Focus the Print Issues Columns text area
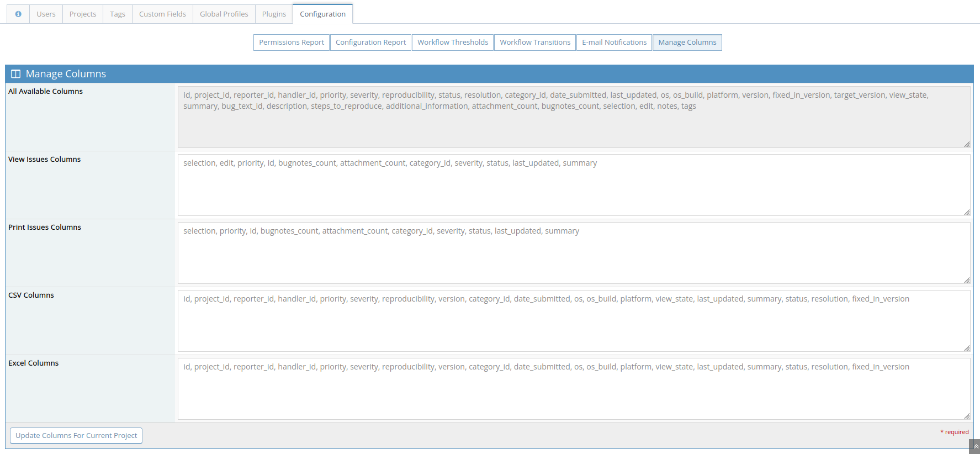Screen dimensions: 980x454 click(x=573, y=253)
